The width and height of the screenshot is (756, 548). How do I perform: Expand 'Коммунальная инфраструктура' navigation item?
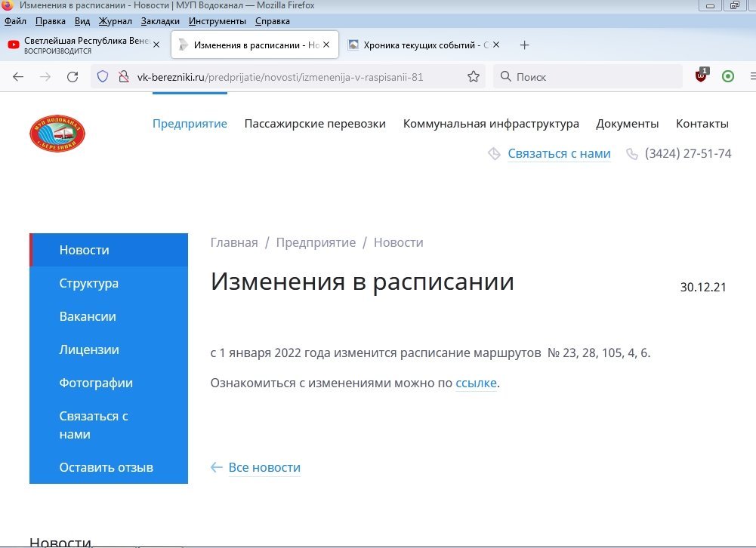[x=491, y=124]
